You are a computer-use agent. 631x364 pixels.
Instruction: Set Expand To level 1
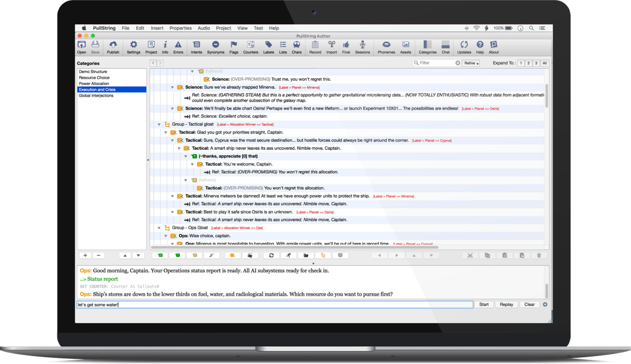(x=521, y=63)
